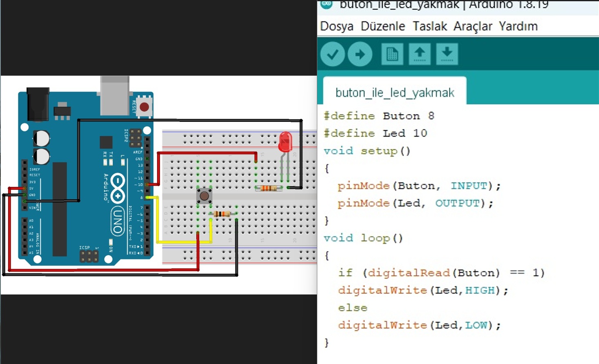Image resolution: width=599 pixels, height=364 pixels.
Task: Save sketch using down-arrow icon
Action: click(x=447, y=54)
